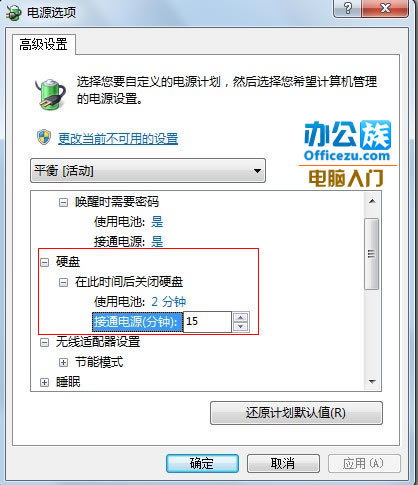Collapse the 唤醒时需要密码 node
Screen dimensions: 418x485
point(63,202)
